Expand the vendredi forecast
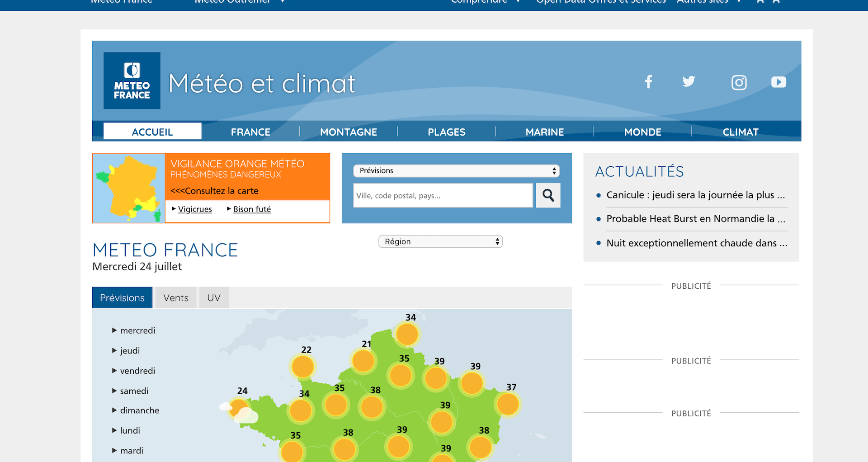Screen dimensions: 868x462 pos(133,371)
